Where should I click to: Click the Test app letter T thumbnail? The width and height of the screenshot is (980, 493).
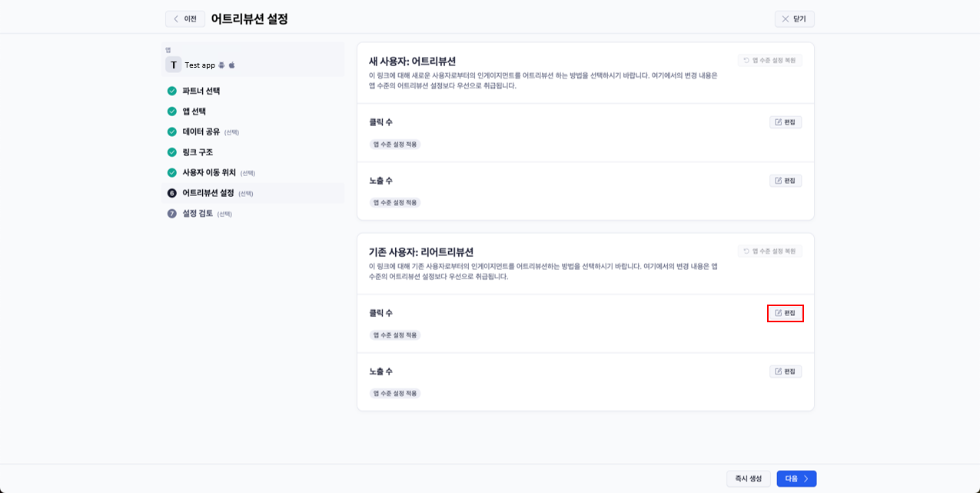tap(173, 65)
